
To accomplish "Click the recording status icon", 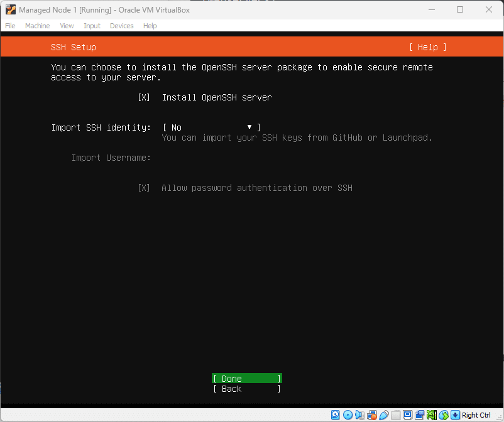I will (420, 415).
